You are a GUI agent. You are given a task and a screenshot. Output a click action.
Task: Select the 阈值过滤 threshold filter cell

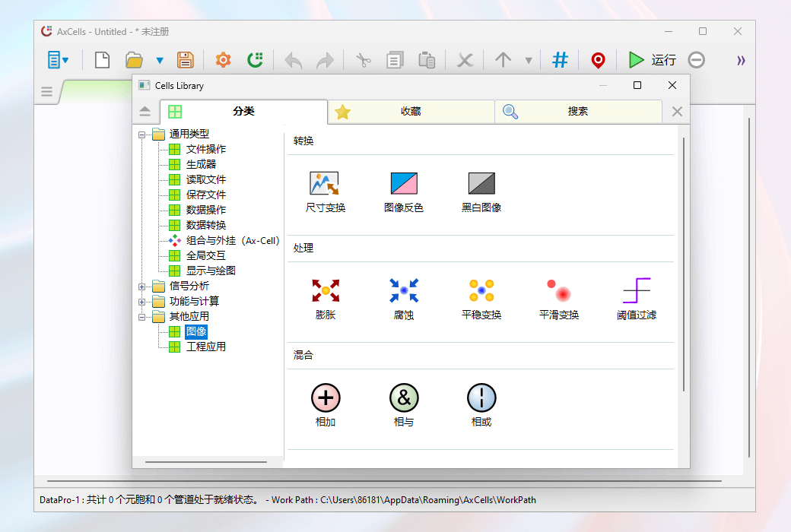pos(637,290)
